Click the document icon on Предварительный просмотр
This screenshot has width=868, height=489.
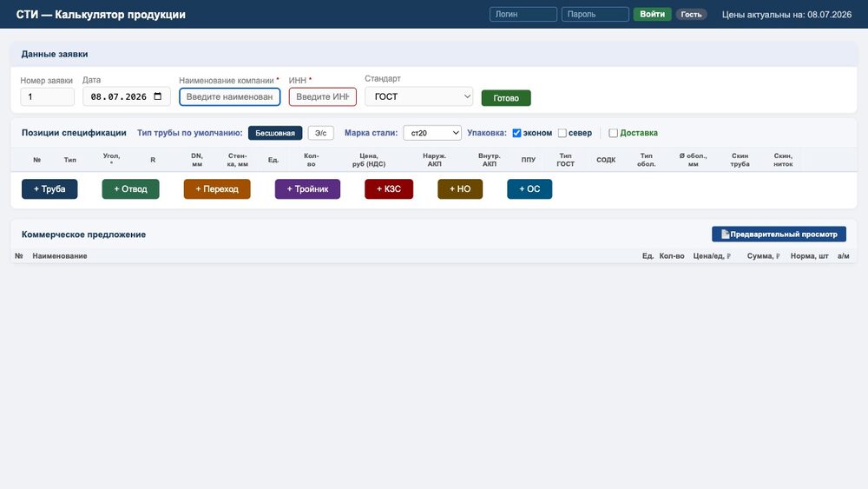[x=725, y=235]
